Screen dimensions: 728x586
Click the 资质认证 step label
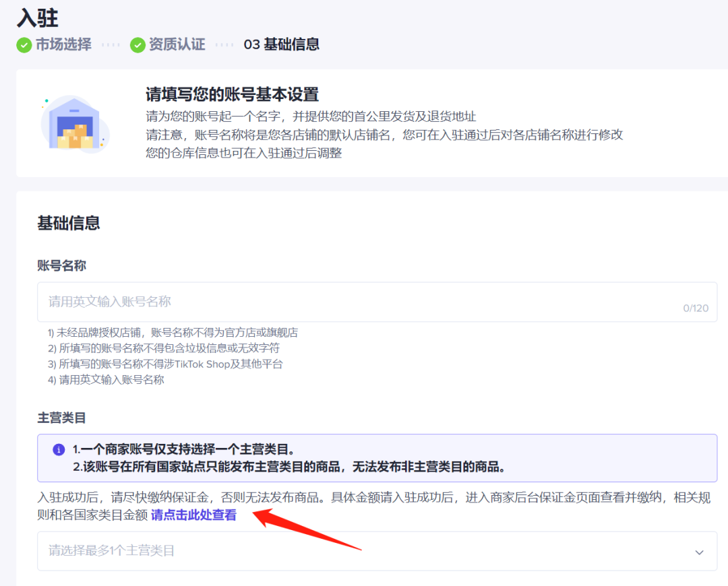[177, 44]
